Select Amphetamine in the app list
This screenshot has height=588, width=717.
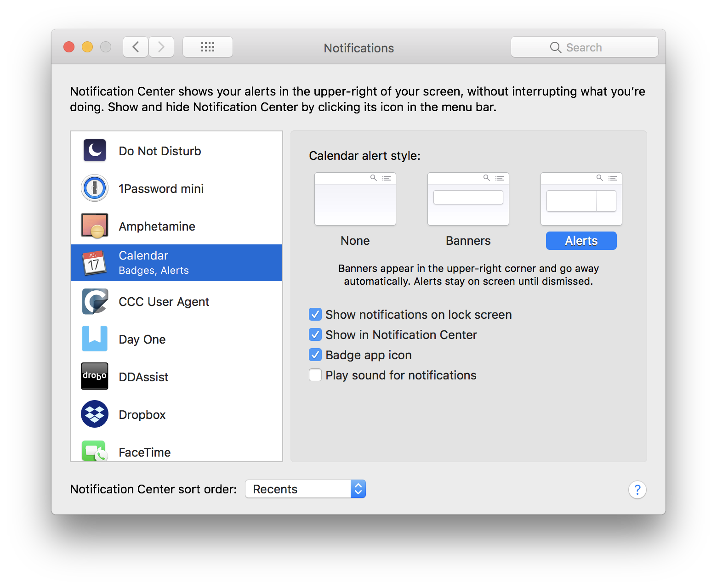pos(176,226)
